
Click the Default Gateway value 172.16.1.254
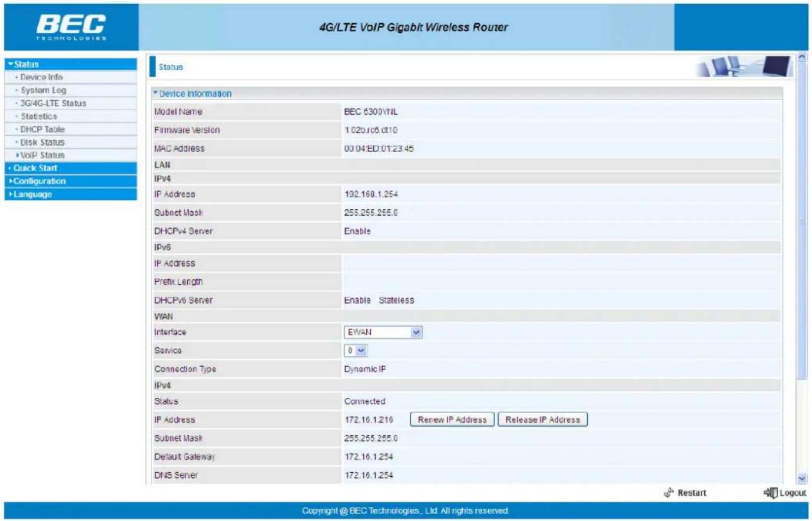(x=369, y=456)
